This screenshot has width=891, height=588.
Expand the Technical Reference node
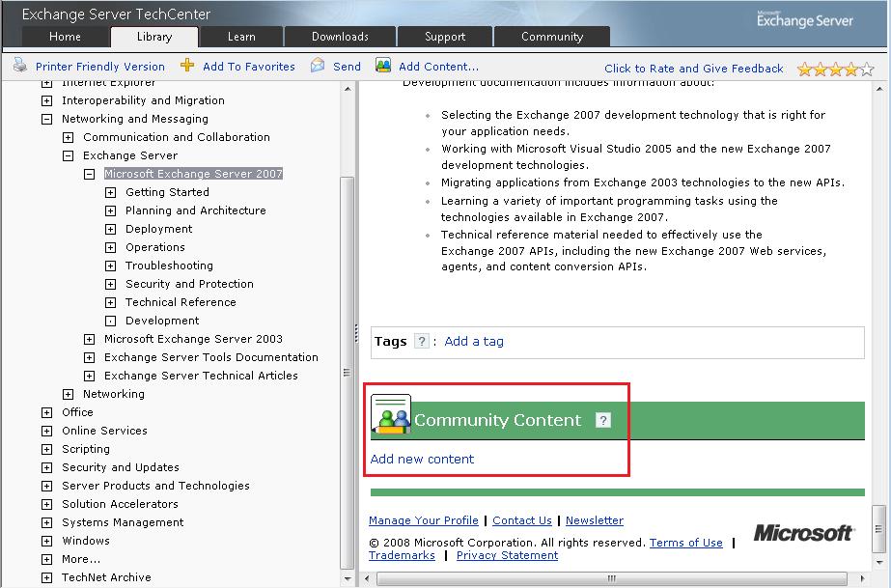pos(110,302)
